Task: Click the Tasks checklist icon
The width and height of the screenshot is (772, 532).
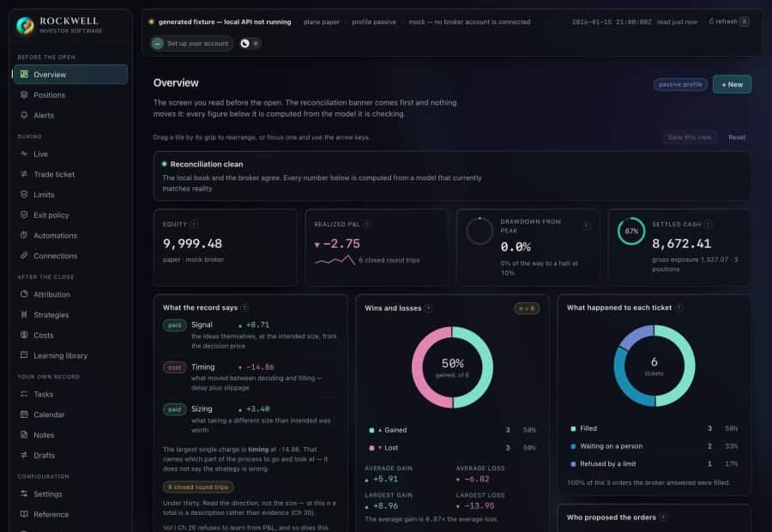Action: click(24, 394)
